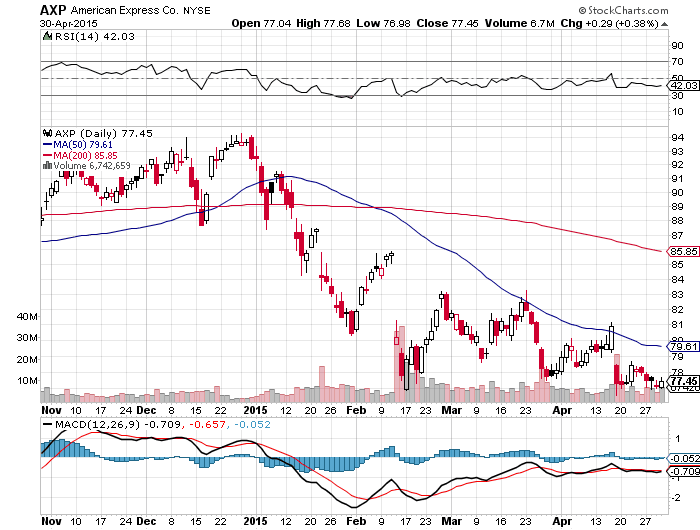The width and height of the screenshot is (700, 530).
Task: Click the 20M volume axis label
Action: pos(27,359)
